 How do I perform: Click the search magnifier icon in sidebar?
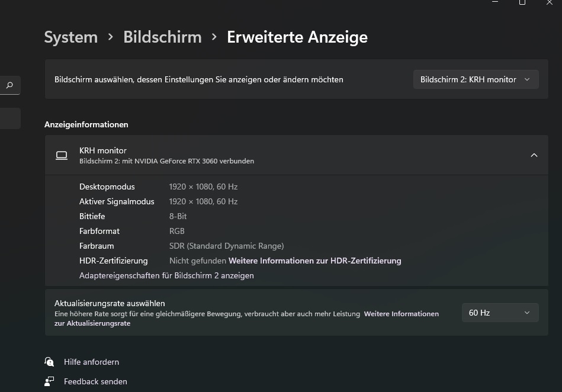9,85
